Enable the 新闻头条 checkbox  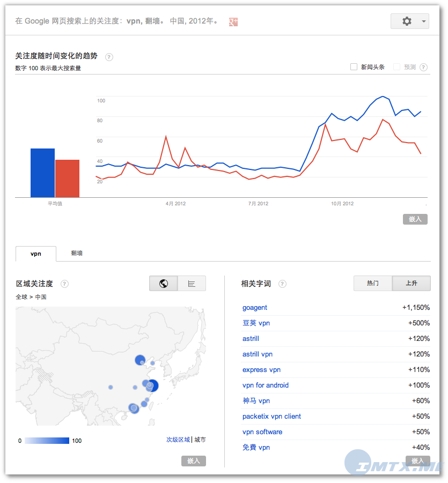tap(354, 67)
